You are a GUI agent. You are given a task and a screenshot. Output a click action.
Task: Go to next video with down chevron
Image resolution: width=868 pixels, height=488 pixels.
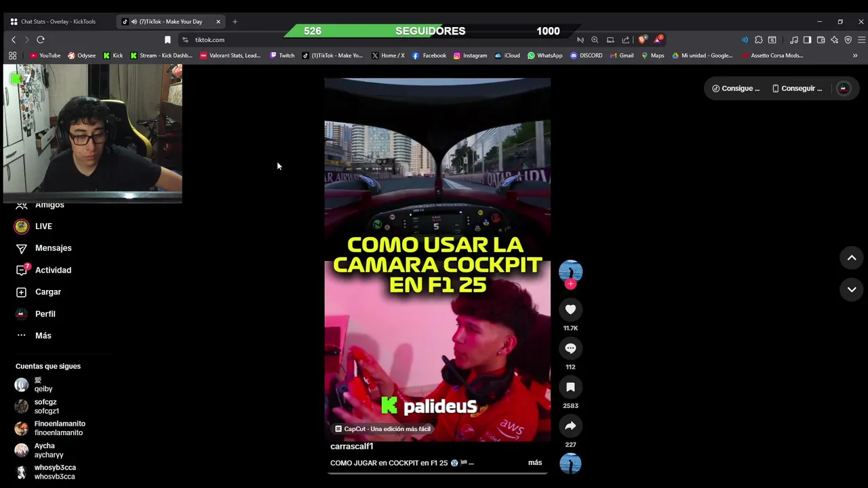(x=852, y=289)
